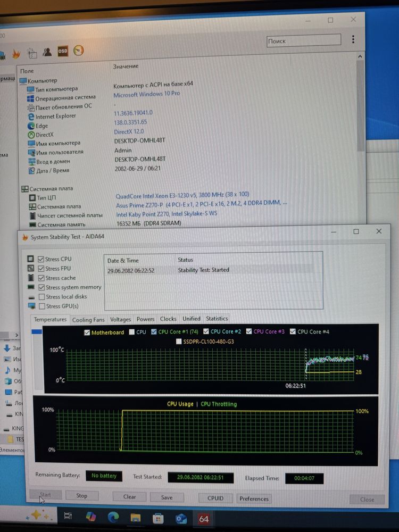399x532 pixels.
Task: Toggle the Stress CPU checkbox
Action: [41, 259]
